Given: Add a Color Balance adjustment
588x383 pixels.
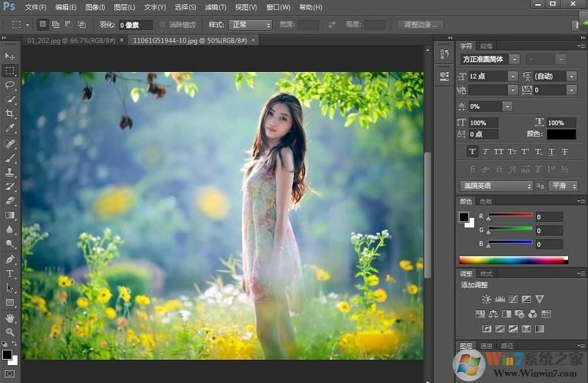Looking at the screenshot, I should [493, 314].
